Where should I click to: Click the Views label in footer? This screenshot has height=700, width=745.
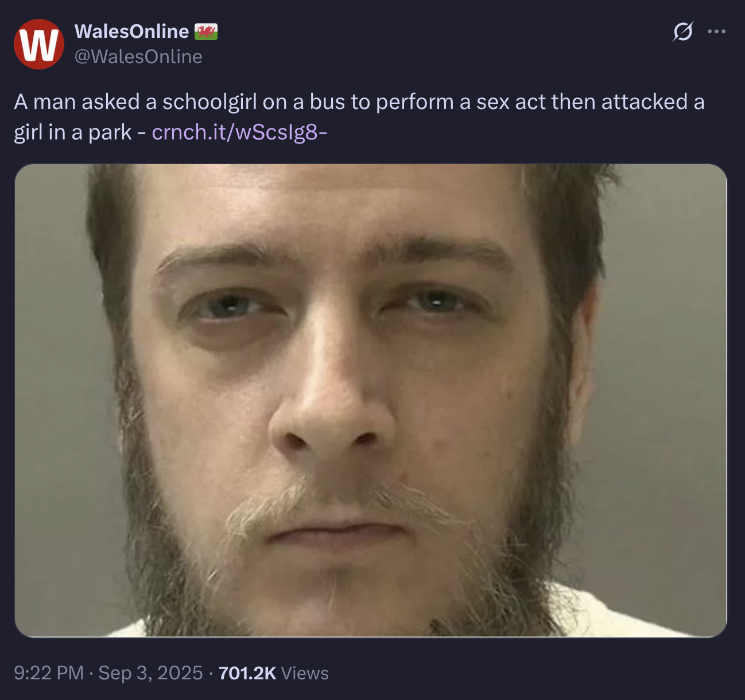305,672
